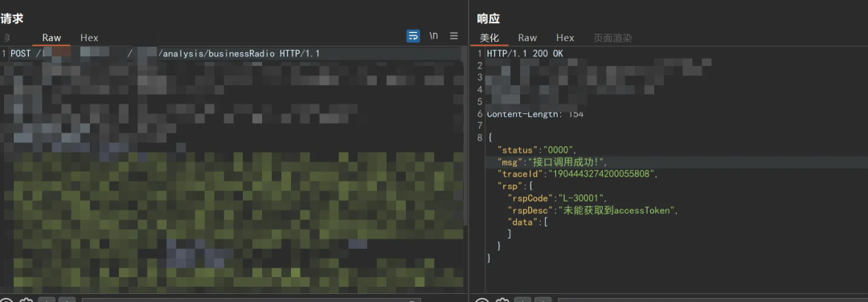Click the help icon below the request panel

[6, 300]
